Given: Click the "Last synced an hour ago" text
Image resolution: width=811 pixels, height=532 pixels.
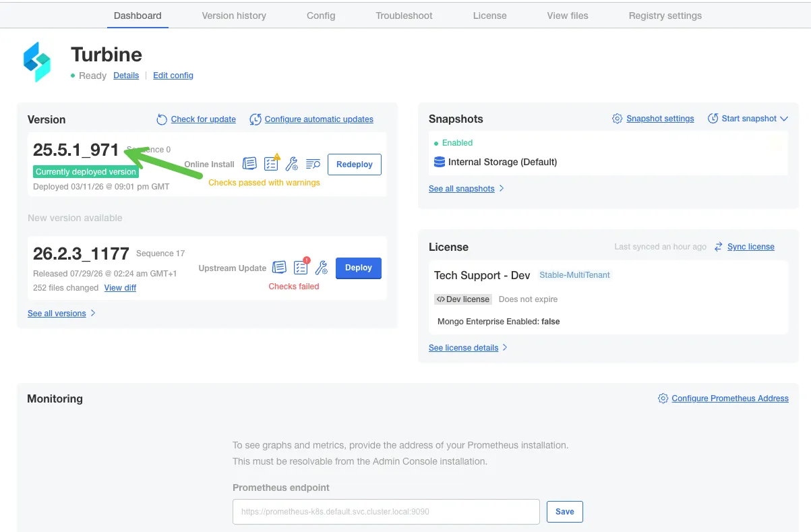Looking at the screenshot, I should coord(661,247).
